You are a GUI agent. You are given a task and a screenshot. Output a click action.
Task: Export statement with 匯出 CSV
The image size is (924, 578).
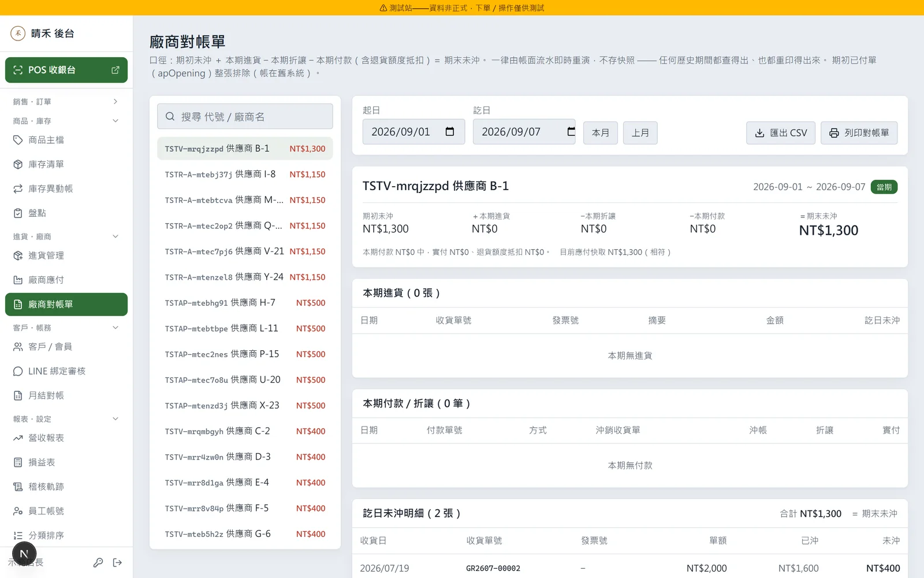pos(781,133)
